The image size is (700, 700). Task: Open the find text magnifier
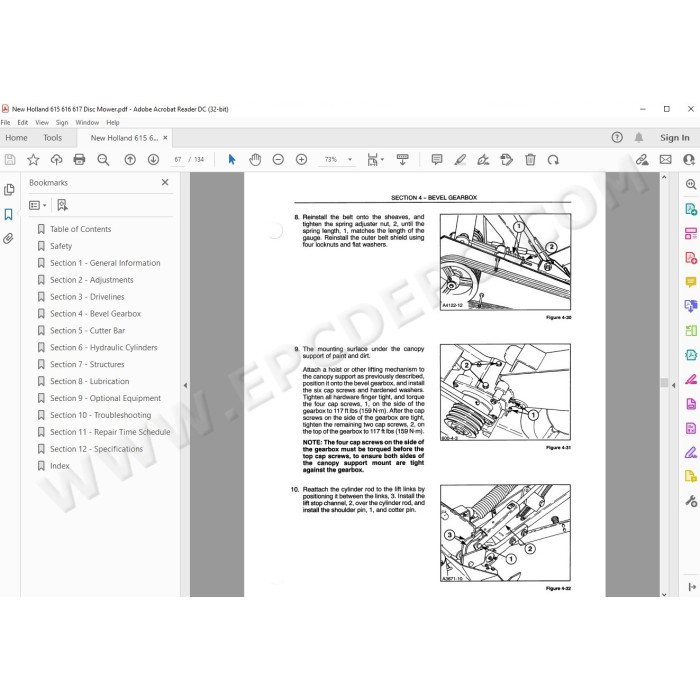pyautogui.click(x=103, y=159)
